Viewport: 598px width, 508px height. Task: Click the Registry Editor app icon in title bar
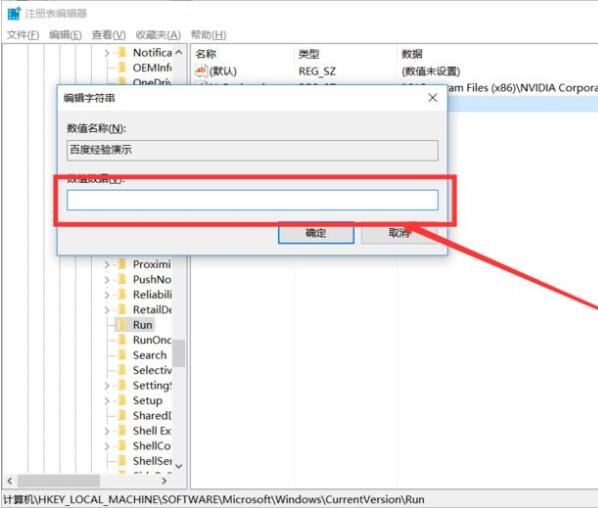coord(14,13)
